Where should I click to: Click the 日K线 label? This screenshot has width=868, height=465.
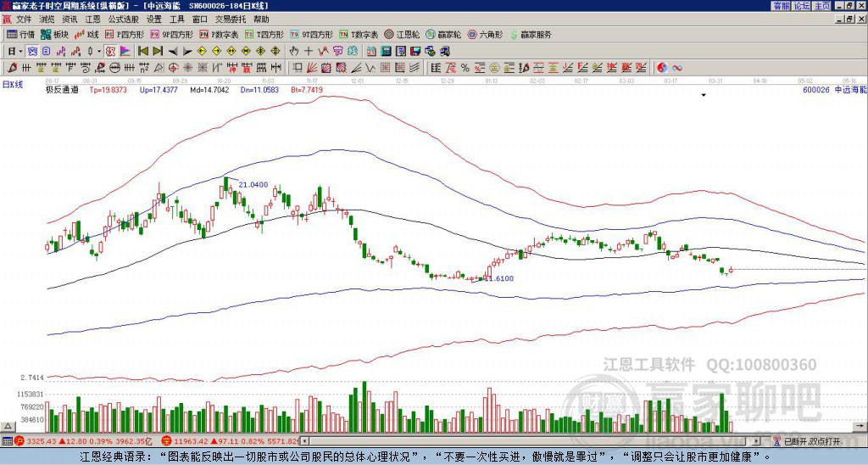click(13, 84)
